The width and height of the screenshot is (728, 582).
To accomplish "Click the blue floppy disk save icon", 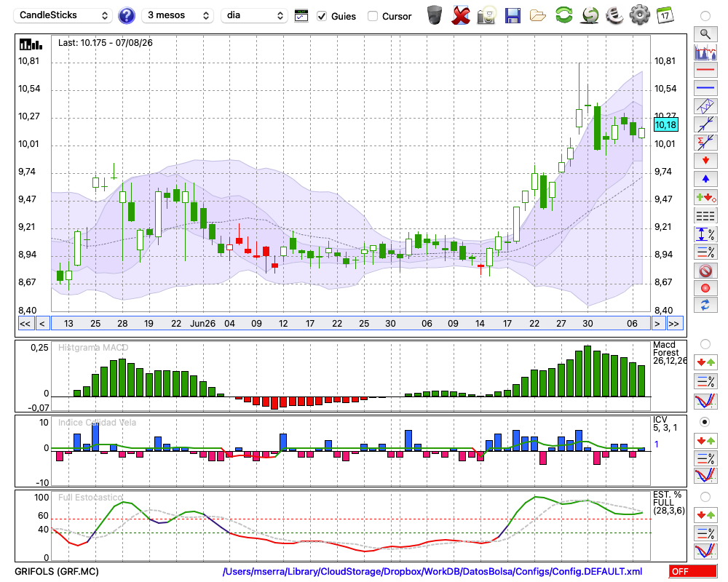I will point(512,16).
